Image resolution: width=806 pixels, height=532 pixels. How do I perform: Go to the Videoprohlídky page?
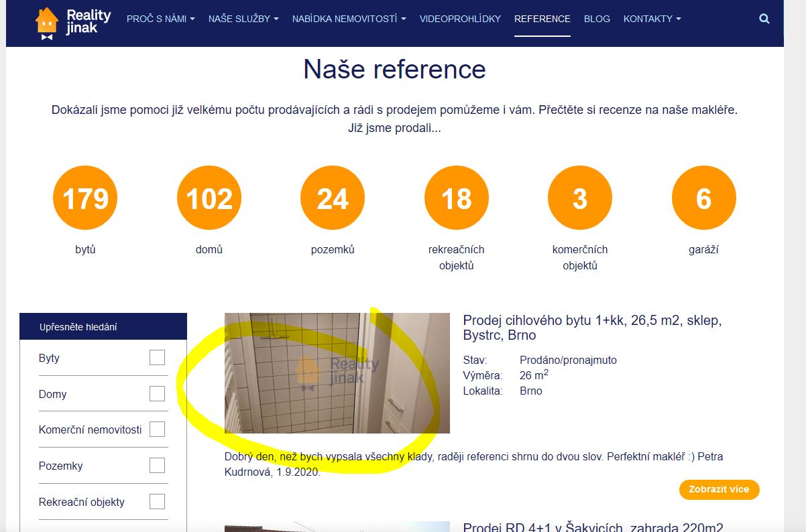point(460,19)
